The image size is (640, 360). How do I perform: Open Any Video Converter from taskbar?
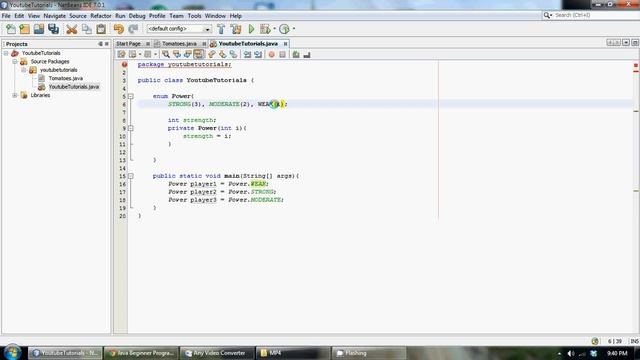coord(216,353)
